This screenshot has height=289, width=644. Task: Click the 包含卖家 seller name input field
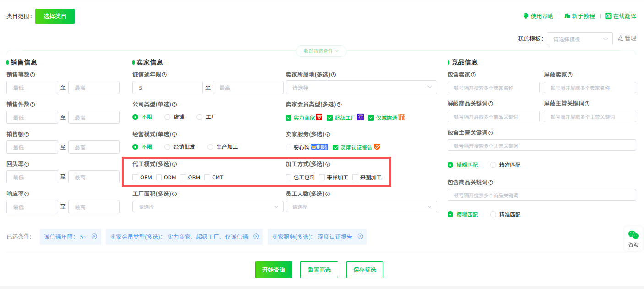click(x=493, y=88)
